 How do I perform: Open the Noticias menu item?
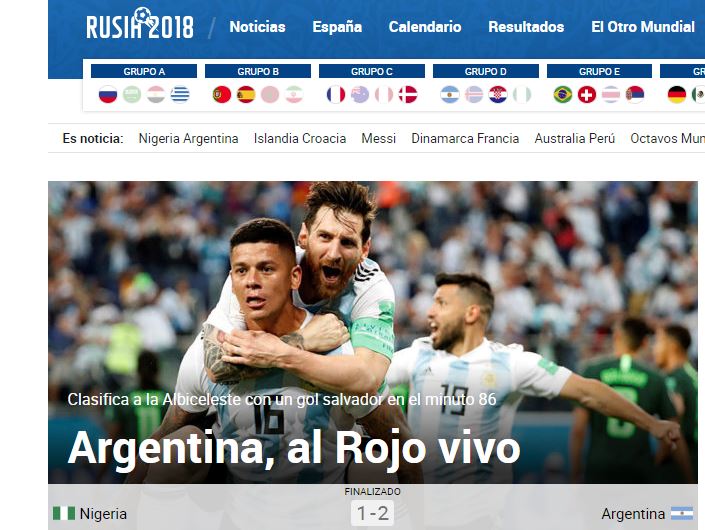[x=257, y=27]
